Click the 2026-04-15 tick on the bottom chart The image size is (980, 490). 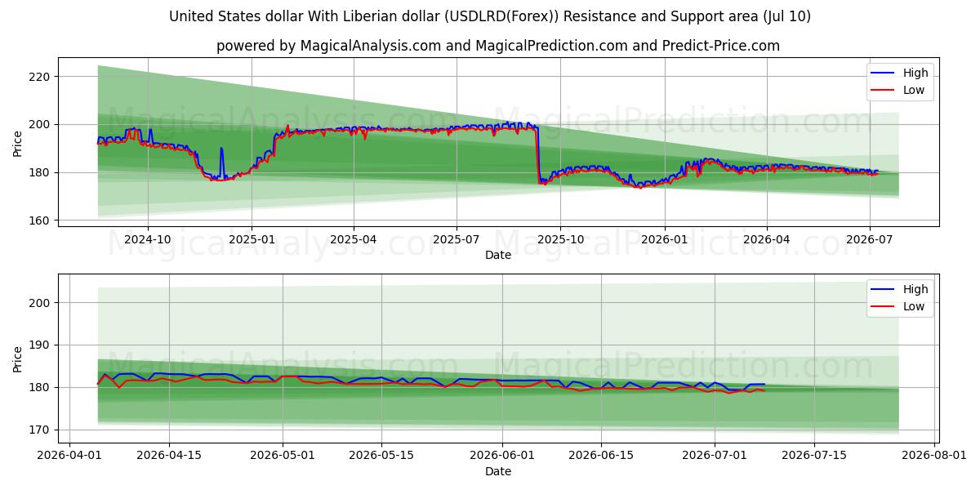[169, 456]
